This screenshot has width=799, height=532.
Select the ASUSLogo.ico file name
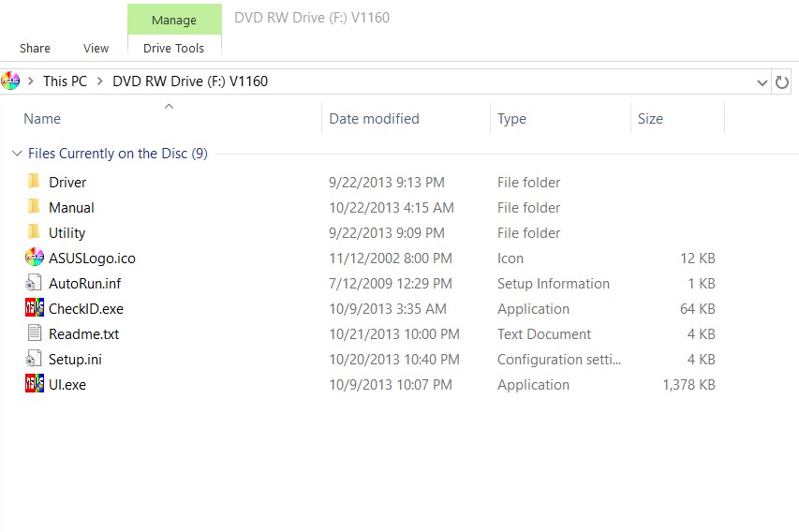92,258
